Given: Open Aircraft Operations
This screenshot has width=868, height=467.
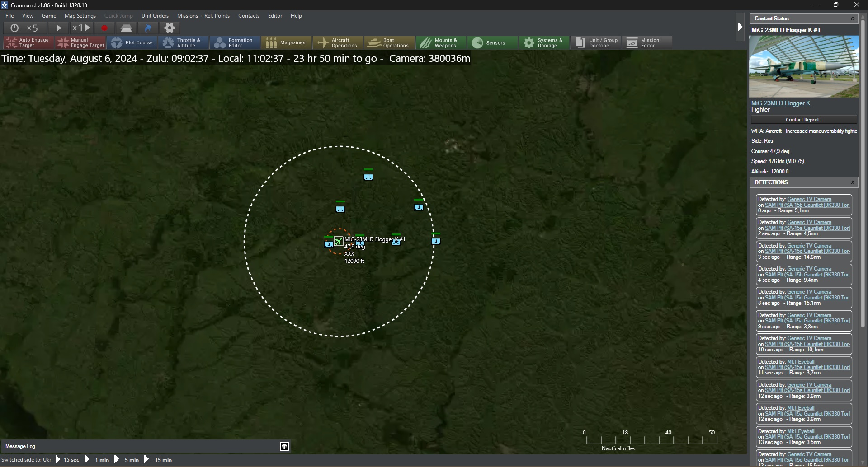Looking at the screenshot, I should [338, 43].
